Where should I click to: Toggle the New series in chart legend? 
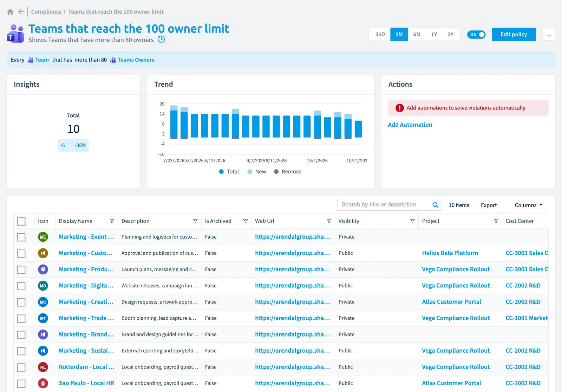point(257,172)
